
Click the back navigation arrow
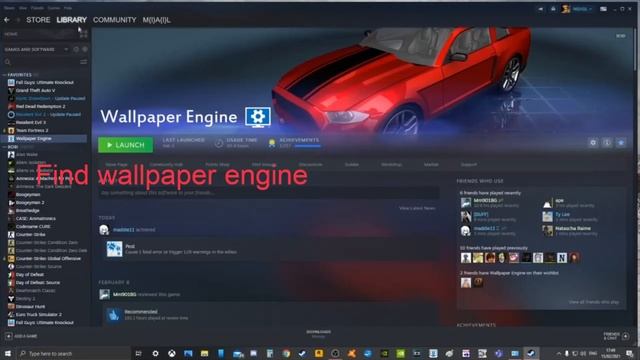7,20
